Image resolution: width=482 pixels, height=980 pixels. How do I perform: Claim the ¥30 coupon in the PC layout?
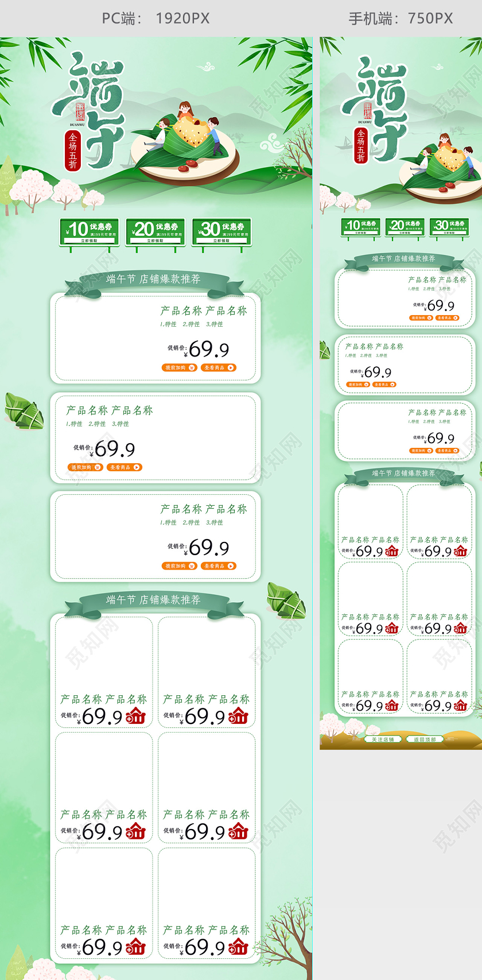(x=221, y=241)
